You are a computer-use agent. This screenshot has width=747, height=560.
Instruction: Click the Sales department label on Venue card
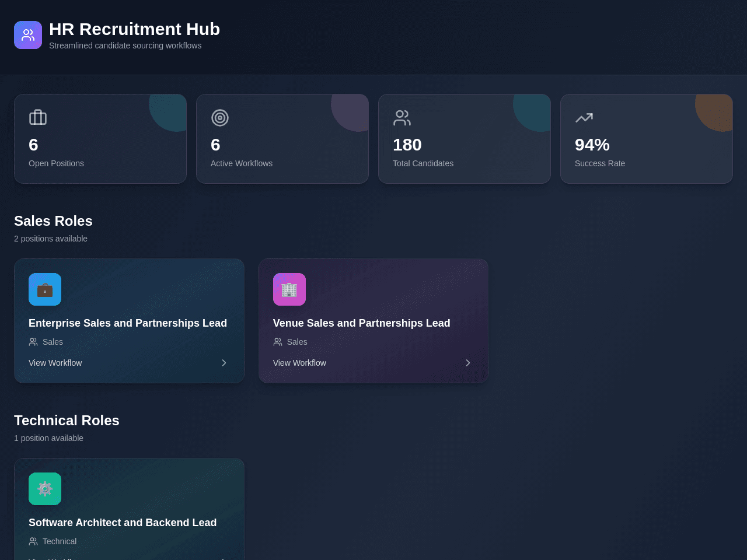(x=297, y=342)
